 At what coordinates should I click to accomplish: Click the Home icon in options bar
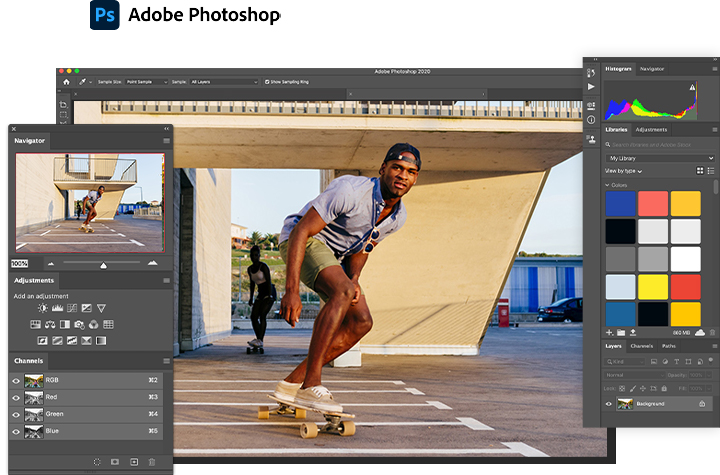(x=66, y=81)
